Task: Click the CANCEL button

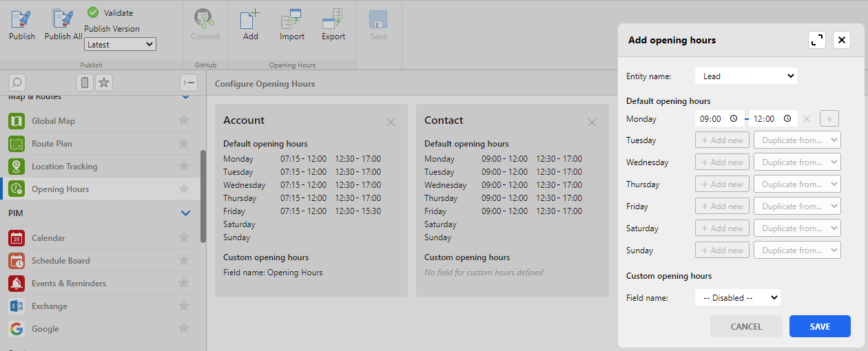Action: pyautogui.click(x=746, y=326)
